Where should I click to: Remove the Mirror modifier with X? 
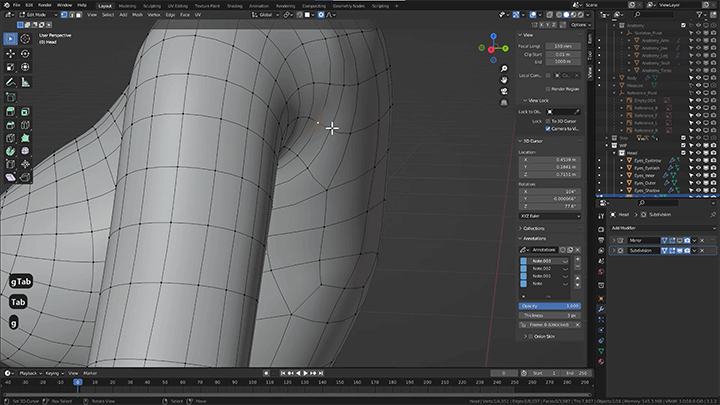tap(702, 240)
